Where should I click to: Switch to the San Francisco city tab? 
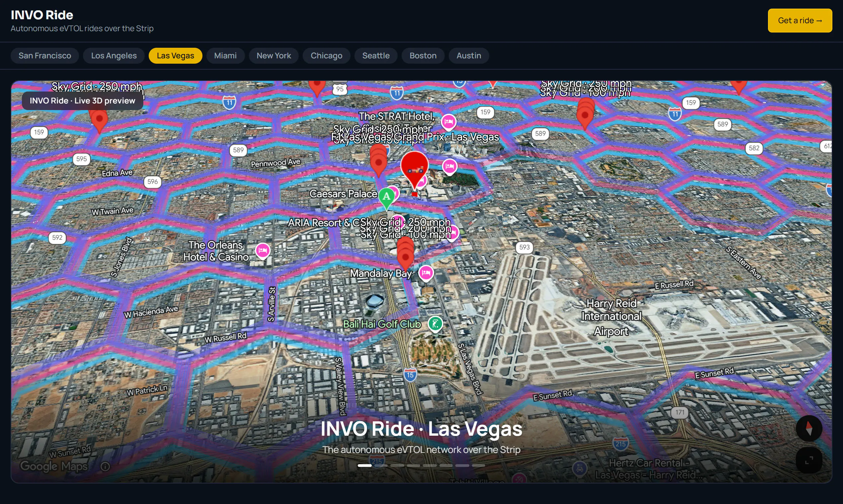pos(45,56)
